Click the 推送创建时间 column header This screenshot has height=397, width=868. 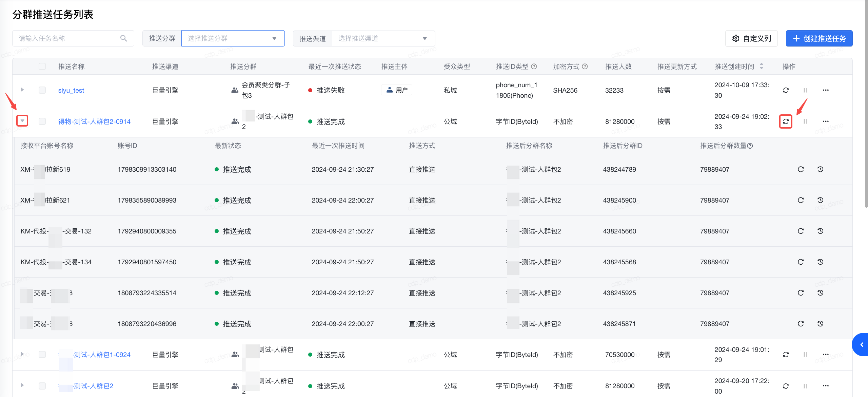point(734,67)
